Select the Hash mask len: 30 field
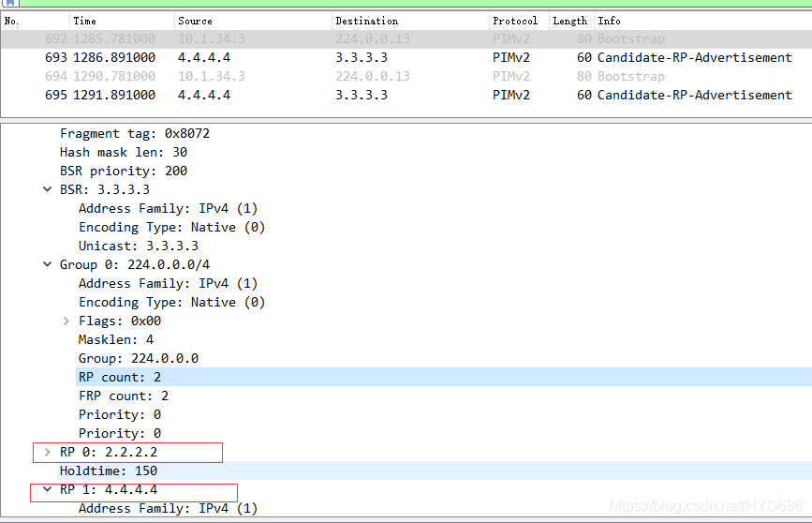Image resolution: width=812 pixels, height=523 pixels. tap(124, 153)
